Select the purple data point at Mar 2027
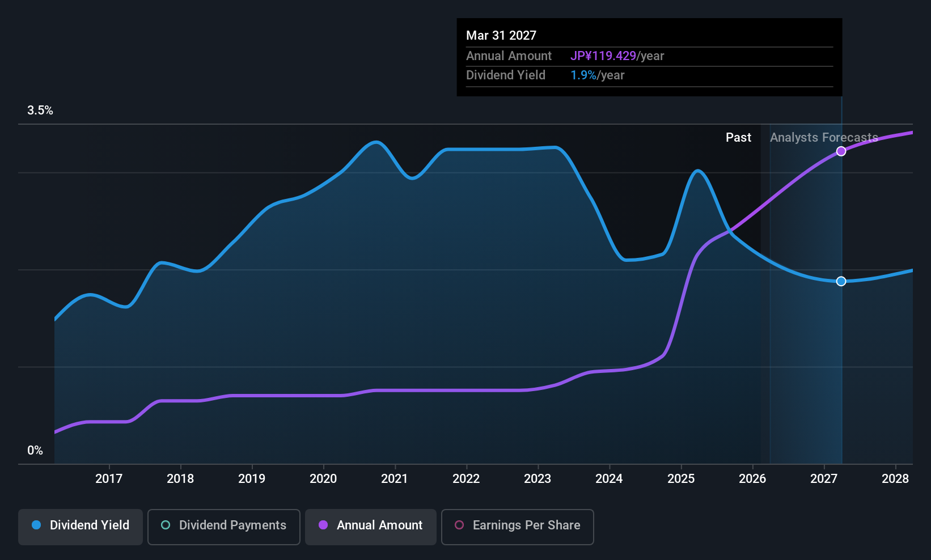 coord(841,151)
